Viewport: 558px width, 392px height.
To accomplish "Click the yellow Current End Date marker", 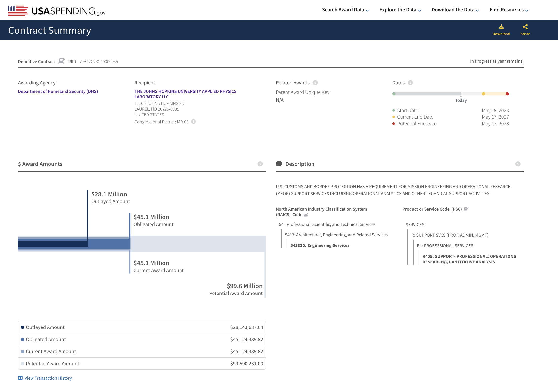I will click(x=483, y=94).
